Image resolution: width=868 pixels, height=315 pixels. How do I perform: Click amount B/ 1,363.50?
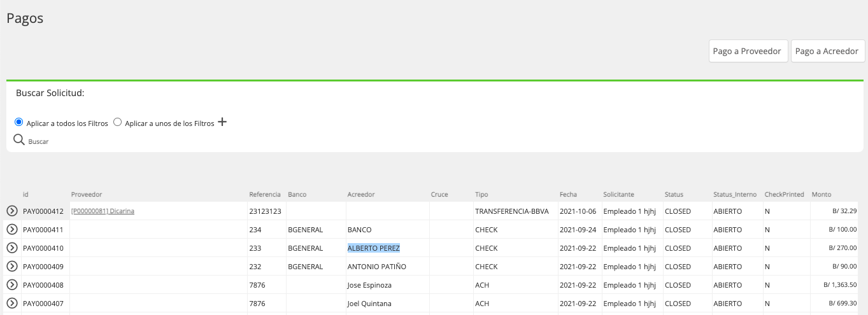point(840,285)
